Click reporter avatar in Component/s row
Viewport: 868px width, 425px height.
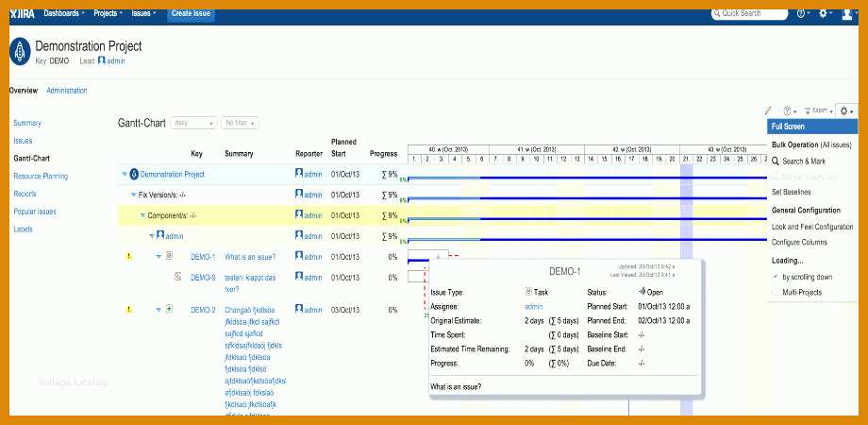299,214
